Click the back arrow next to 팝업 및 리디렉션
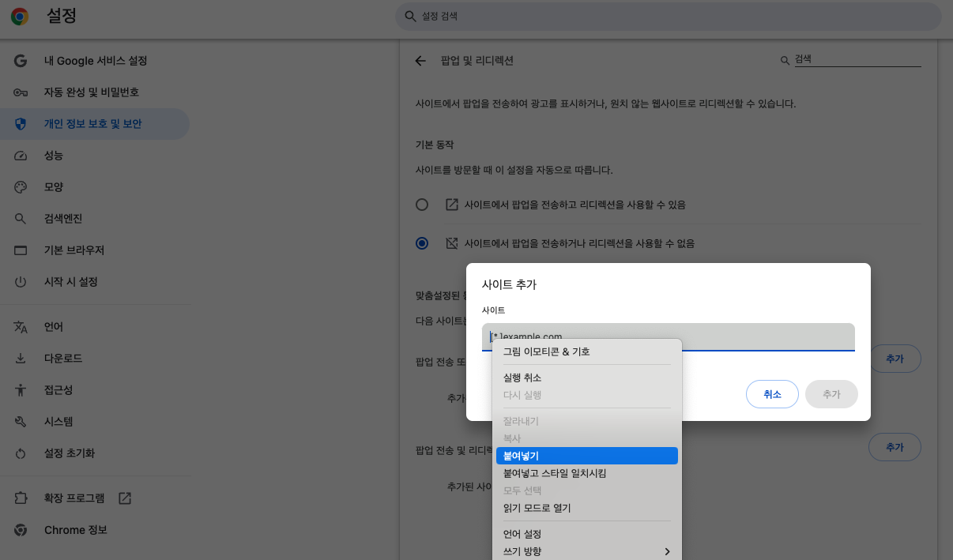Screen dimensions: 953x560 [x=420, y=61]
